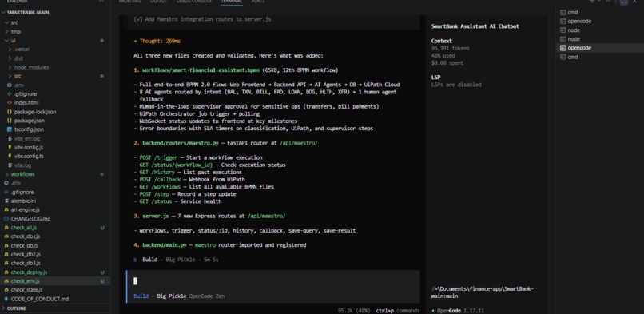
Task: Switch to the PORTS panel tab
Action: 258,2
